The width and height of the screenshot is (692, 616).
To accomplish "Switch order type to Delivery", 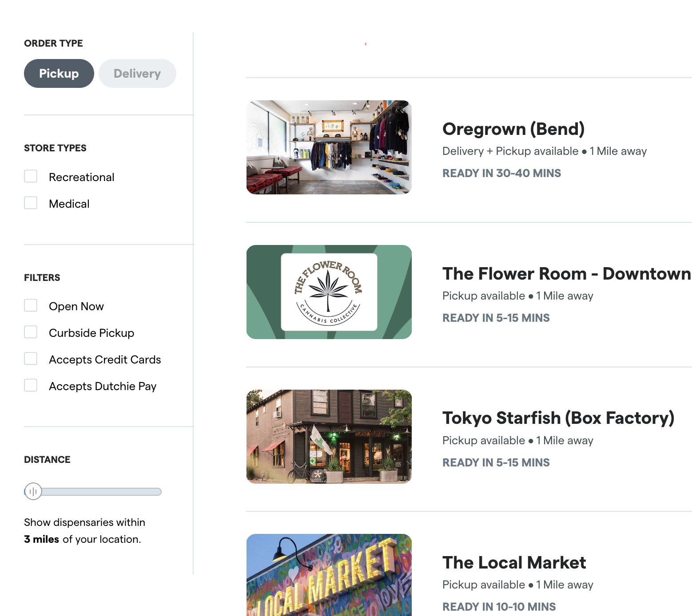I will 137,74.
